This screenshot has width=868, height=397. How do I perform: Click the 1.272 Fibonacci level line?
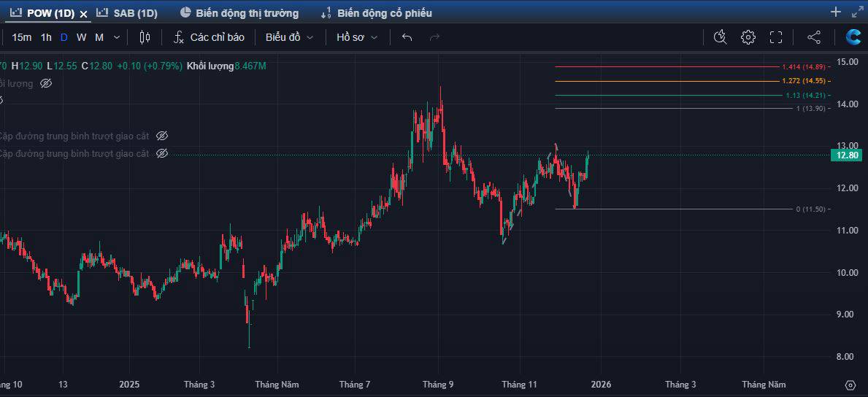coord(657,81)
